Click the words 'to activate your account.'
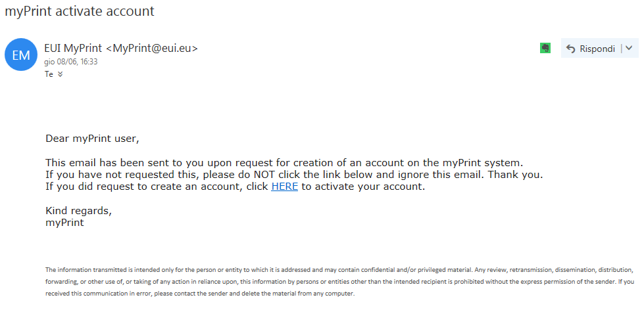The height and width of the screenshot is (312, 644). pyautogui.click(x=363, y=187)
